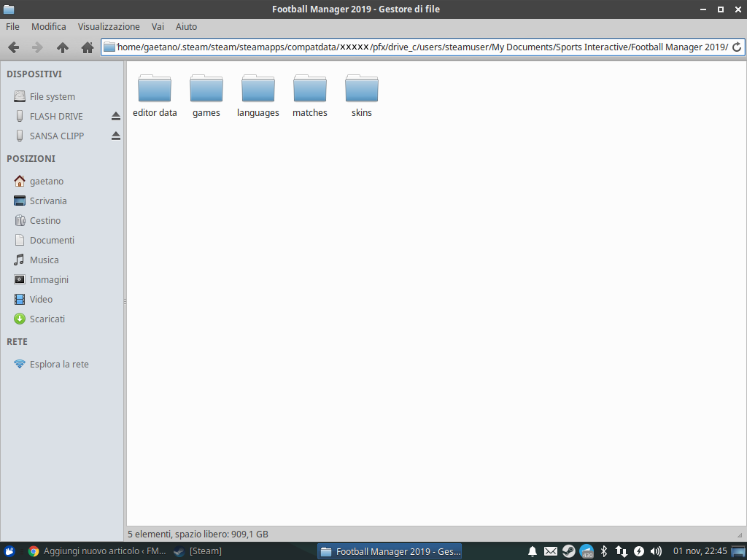Switch to the Steam taskbar window
This screenshot has width=747, height=560.
tap(197, 551)
